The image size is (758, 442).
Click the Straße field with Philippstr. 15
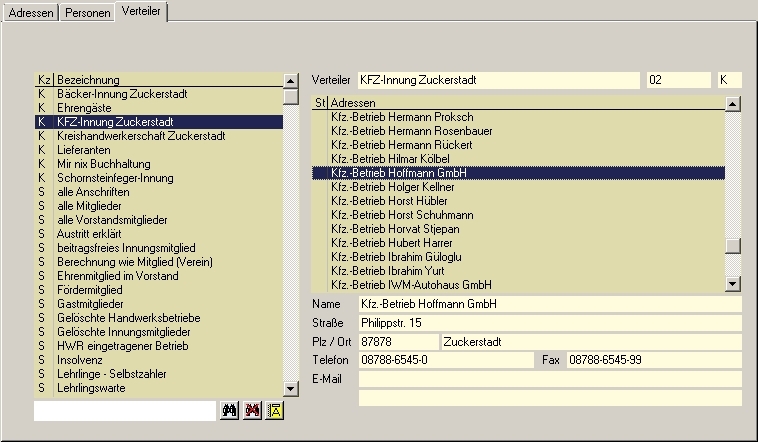click(x=549, y=323)
